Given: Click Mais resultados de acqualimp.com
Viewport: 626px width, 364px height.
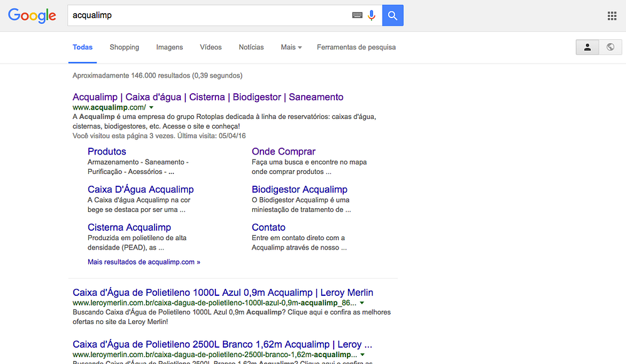Looking at the screenshot, I should [x=144, y=262].
